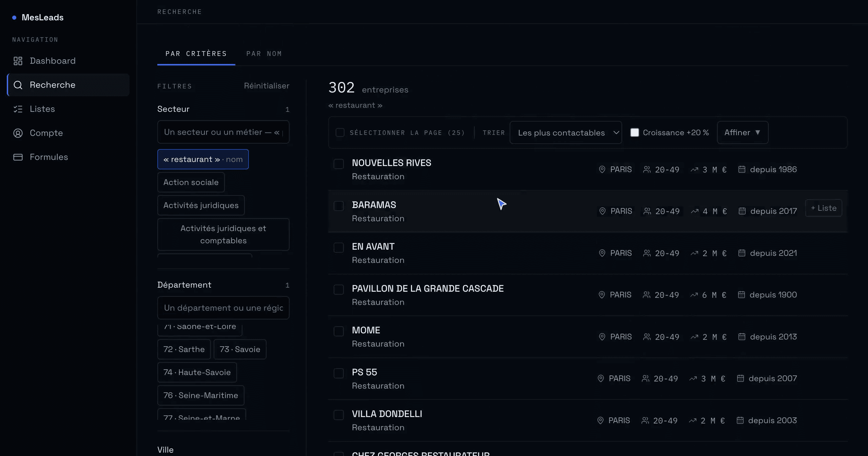The image size is (868, 456).
Task: Click employees icon in VILLA DONDELLI row
Action: [x=645, y=420]
